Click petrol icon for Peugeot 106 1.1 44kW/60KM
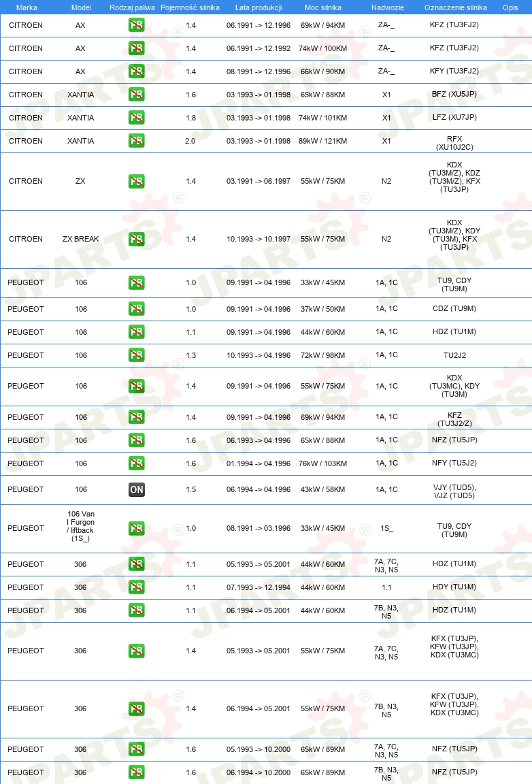This screenshot has height=784, width=532. [x=137, y=332]
